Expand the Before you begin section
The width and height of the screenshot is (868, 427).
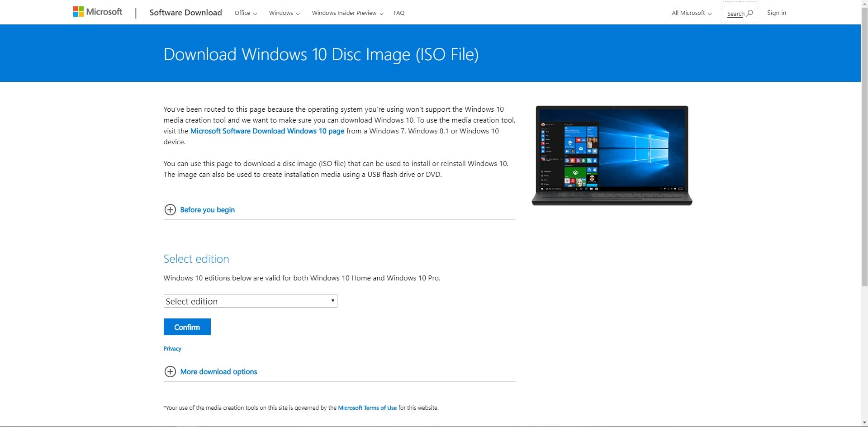199,209
